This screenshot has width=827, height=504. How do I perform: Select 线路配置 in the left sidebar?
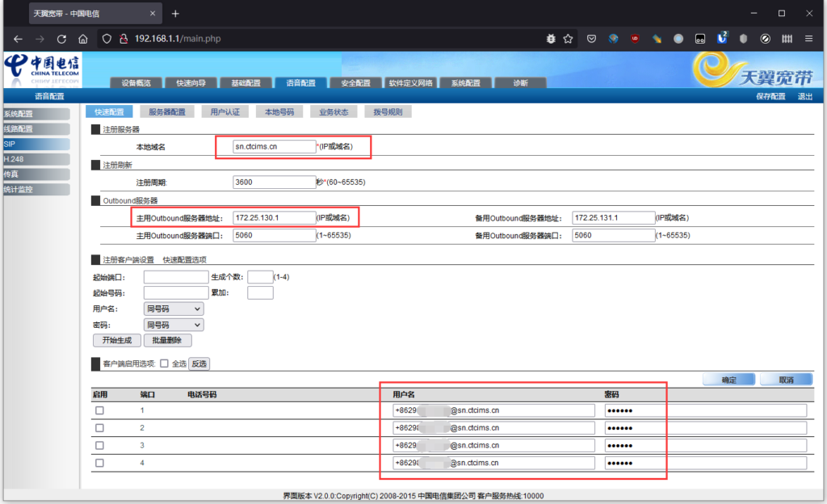36,128
